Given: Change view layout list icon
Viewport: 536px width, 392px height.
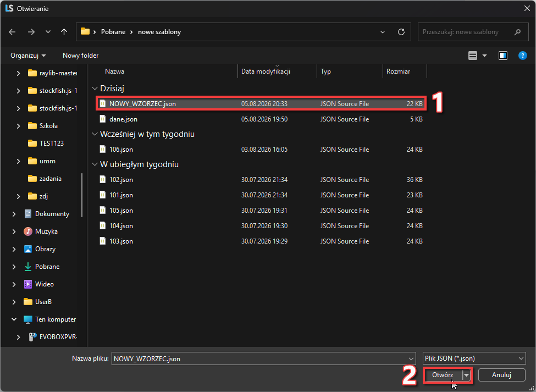Looking at the screenshot, I should point(473,56).
